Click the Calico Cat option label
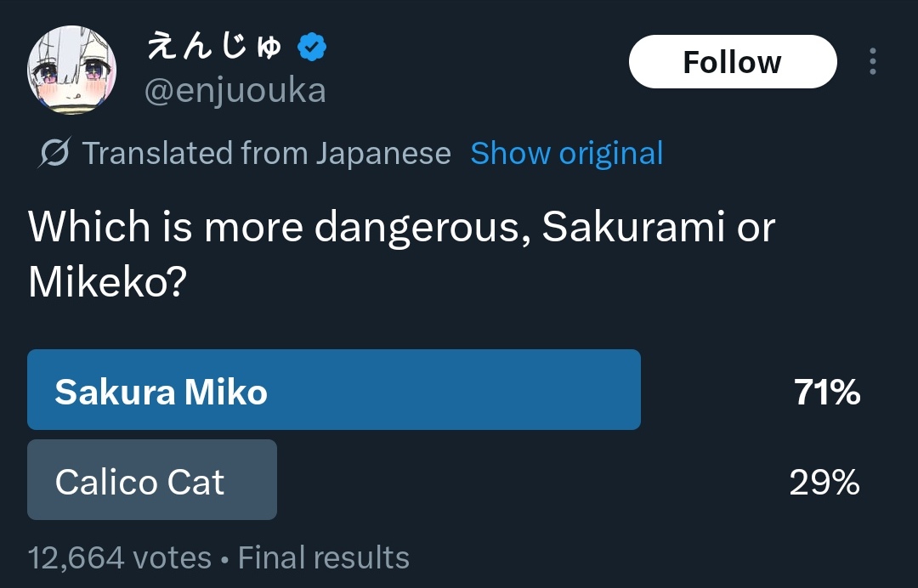918x588 pixels. (139, 482)
